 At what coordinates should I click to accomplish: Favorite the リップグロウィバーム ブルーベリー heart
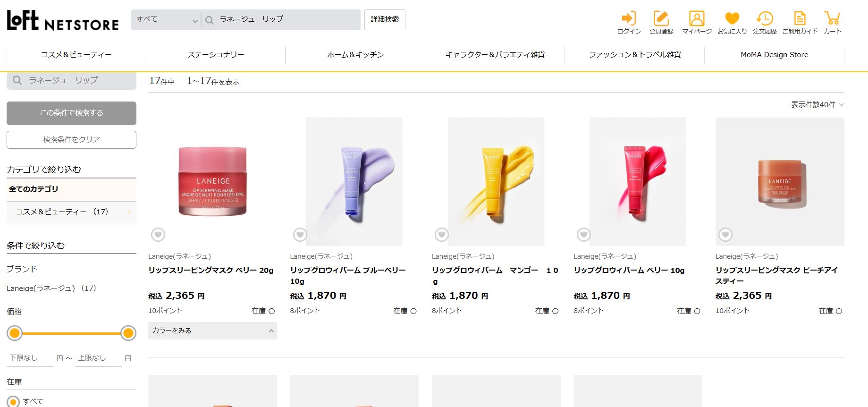(x=300, y=234)
